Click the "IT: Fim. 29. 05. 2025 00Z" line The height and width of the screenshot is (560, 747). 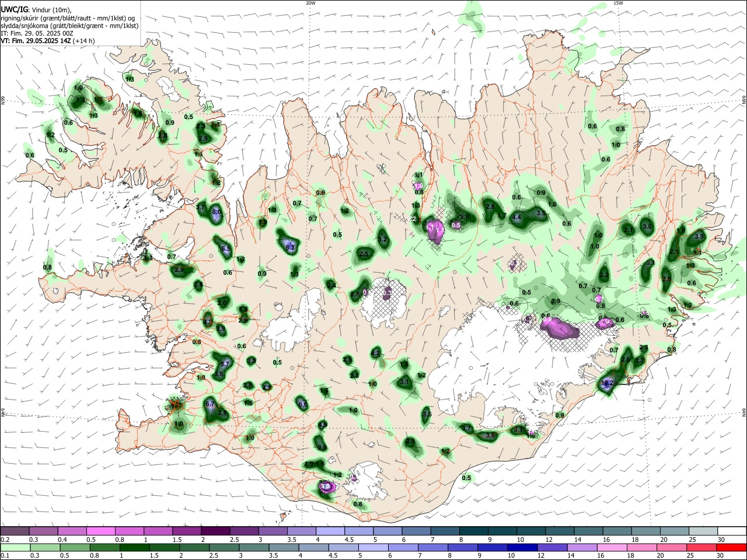(x=37, y=33)
